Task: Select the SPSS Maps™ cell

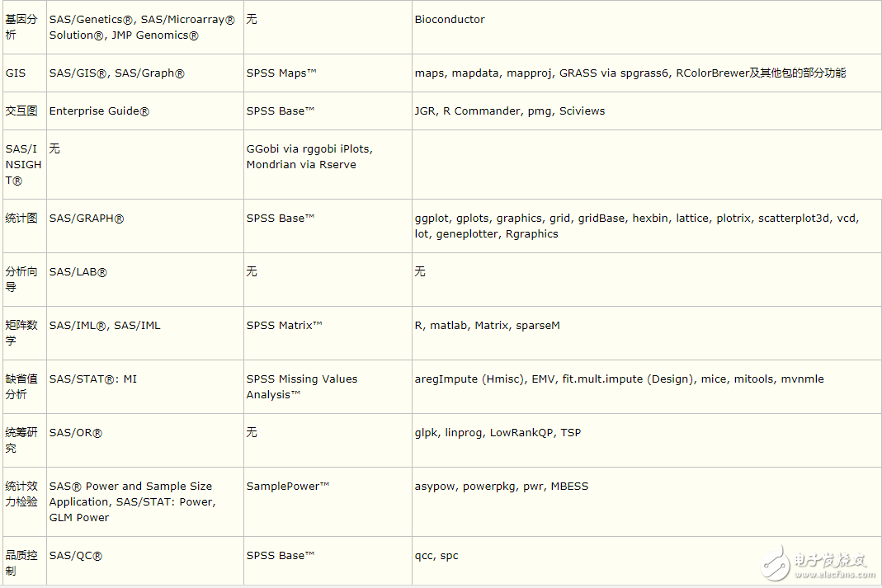Action: 281,73
